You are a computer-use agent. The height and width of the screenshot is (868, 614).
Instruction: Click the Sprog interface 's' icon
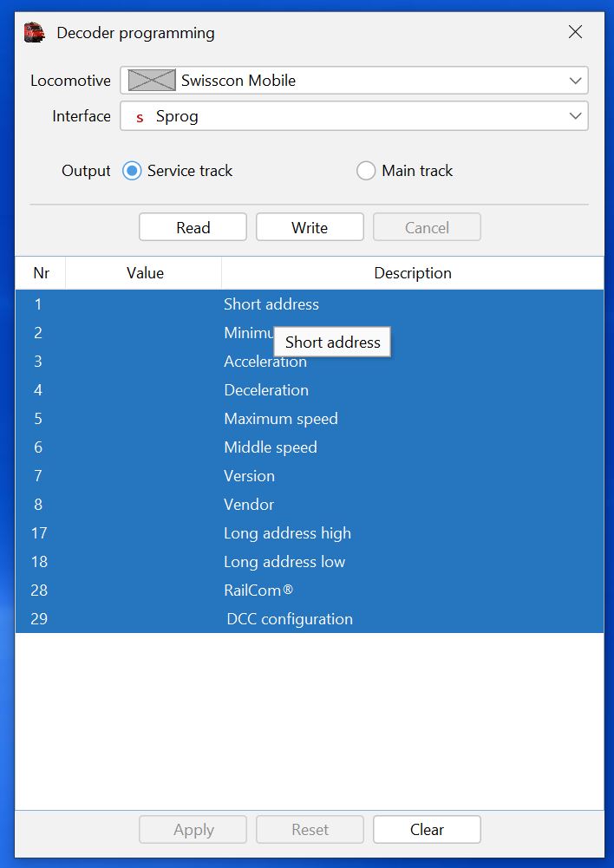[139, 116]
